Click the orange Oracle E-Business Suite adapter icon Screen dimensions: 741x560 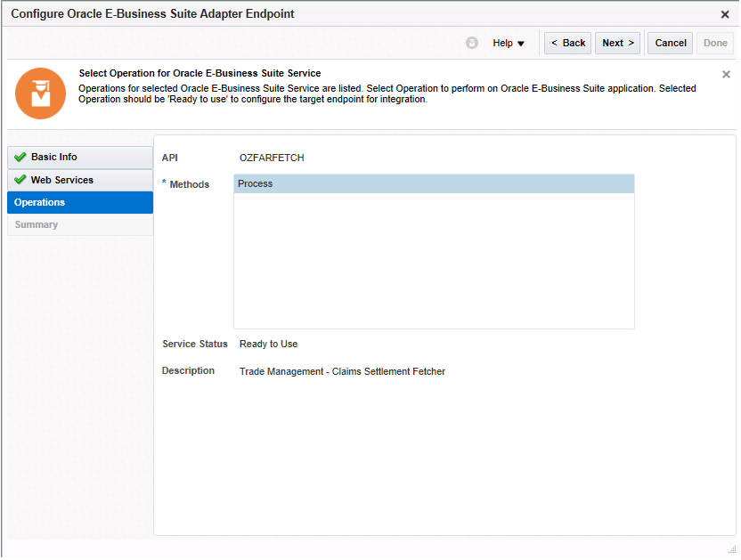coord(41,93)
